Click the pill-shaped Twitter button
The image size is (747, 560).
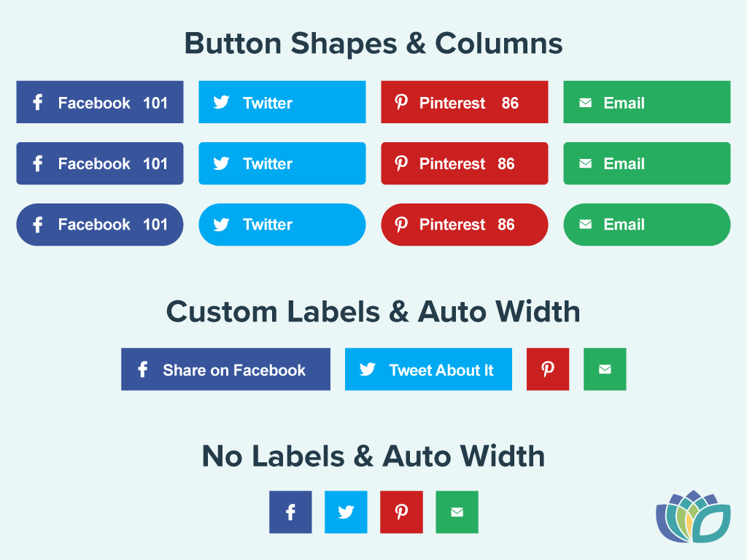282,225
